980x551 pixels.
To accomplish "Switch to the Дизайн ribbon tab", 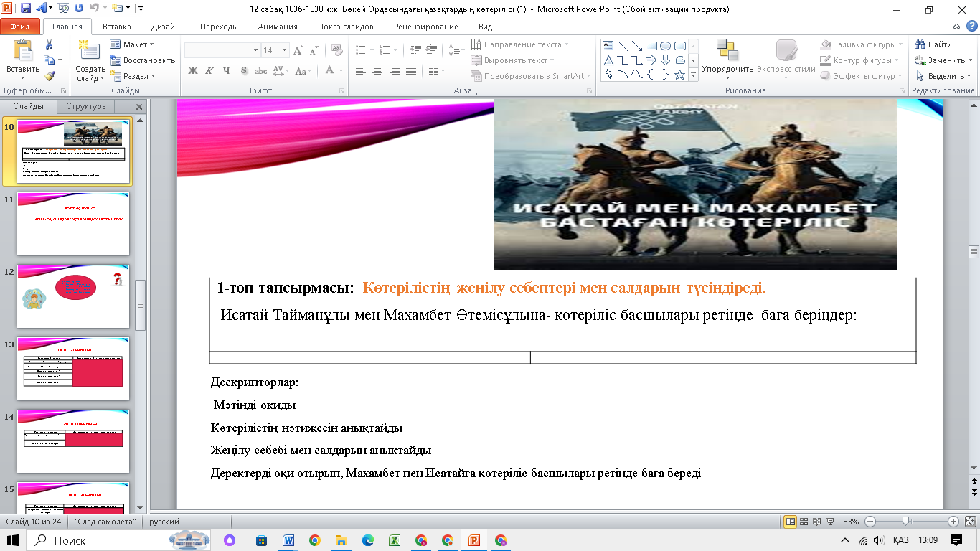I will tap(165, 27).
